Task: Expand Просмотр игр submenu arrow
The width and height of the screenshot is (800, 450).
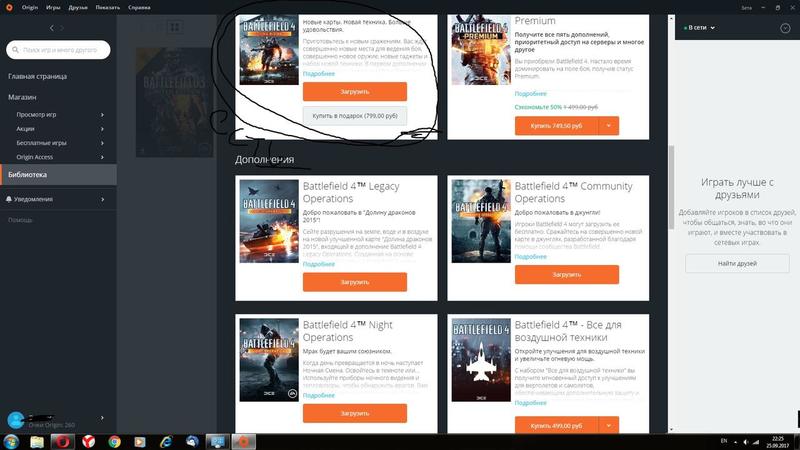Action: (102, 115)
